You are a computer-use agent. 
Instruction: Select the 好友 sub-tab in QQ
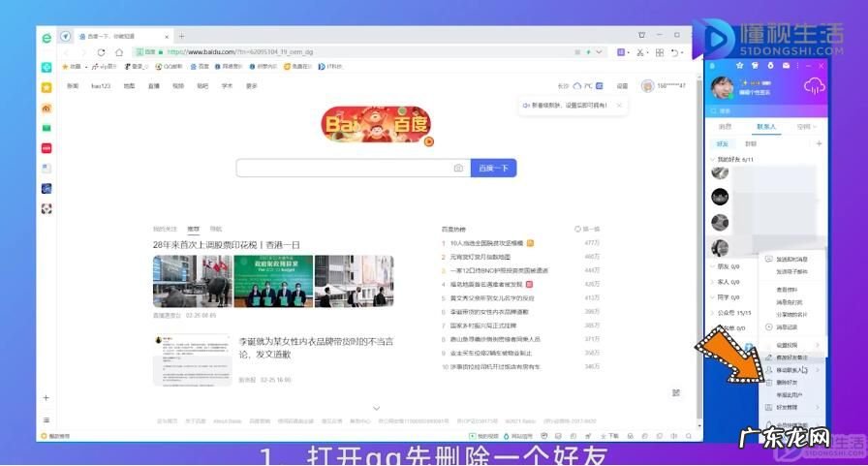point(723,144)
